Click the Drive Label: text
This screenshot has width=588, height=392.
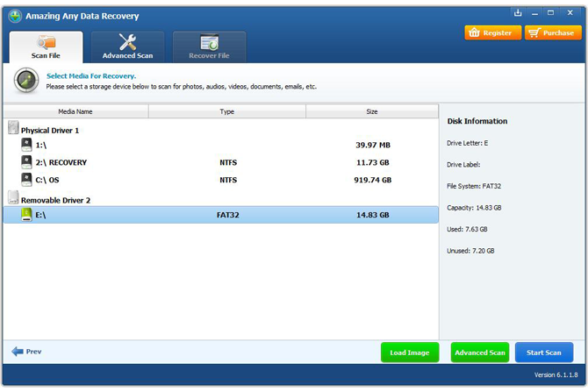pyautogui.click(x=463, y=165)
